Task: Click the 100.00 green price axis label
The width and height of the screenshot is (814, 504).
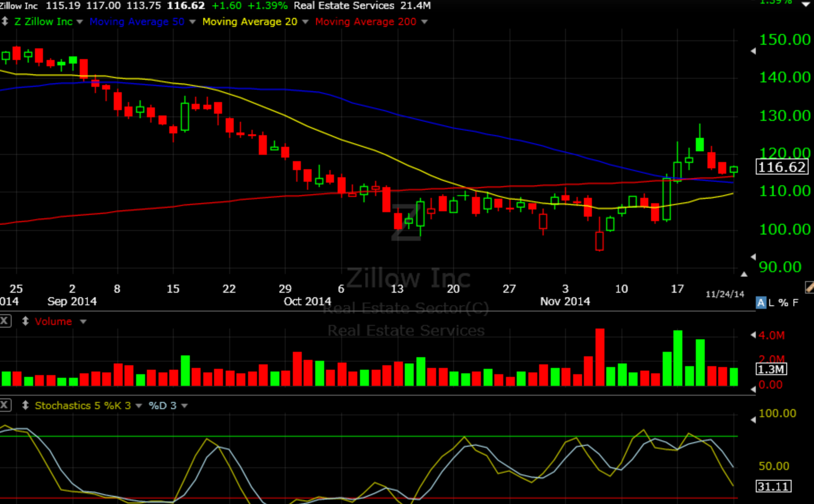Action: point(784,229)
